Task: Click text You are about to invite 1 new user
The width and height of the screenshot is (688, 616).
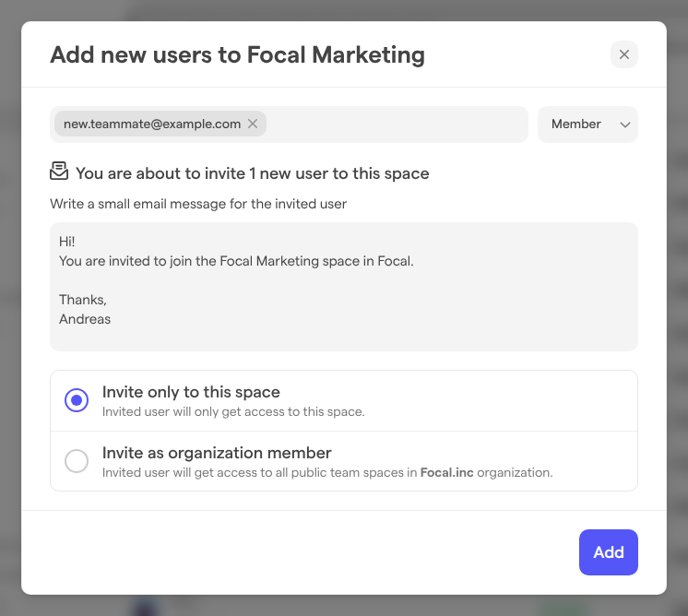Action: [x=253, y=173]
